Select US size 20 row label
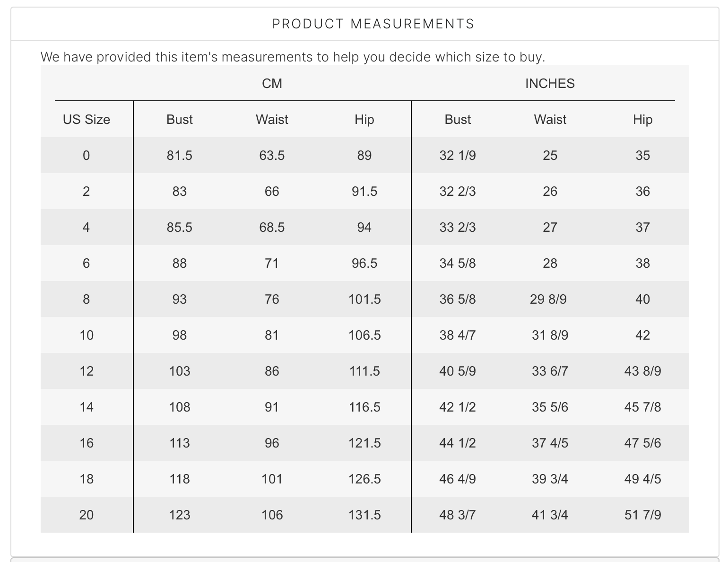 [87, 515]
